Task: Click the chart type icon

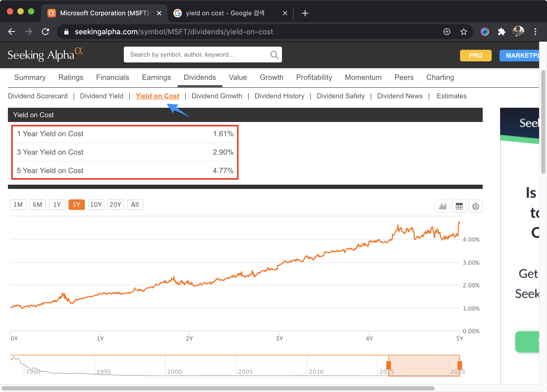Action: [442, 206]
